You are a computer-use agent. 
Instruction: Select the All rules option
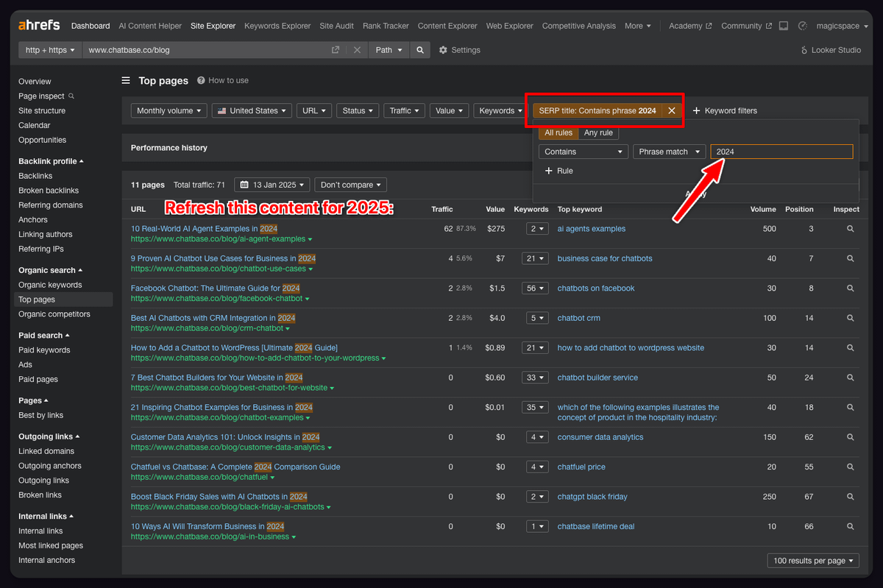pos(558,133)
